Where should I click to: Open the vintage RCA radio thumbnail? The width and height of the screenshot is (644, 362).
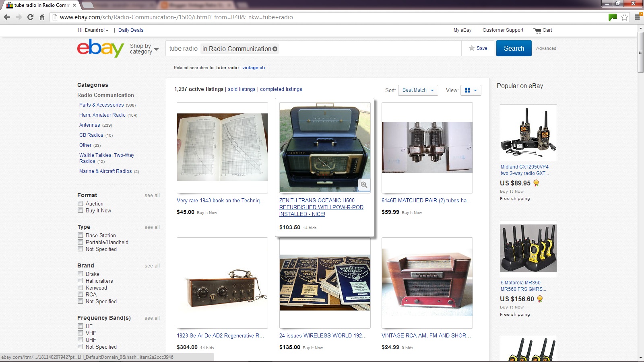pyautogui.click(x=427, y=282)
